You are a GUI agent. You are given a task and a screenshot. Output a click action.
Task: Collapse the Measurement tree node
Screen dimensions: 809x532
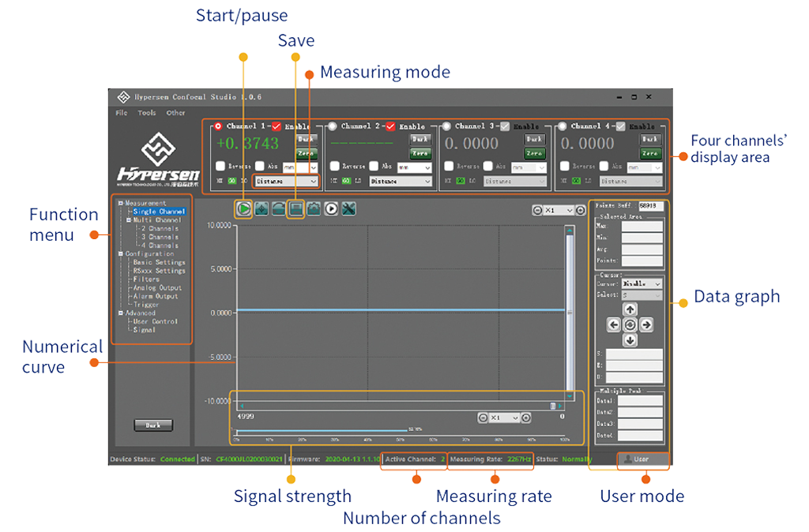click(121, 203)
